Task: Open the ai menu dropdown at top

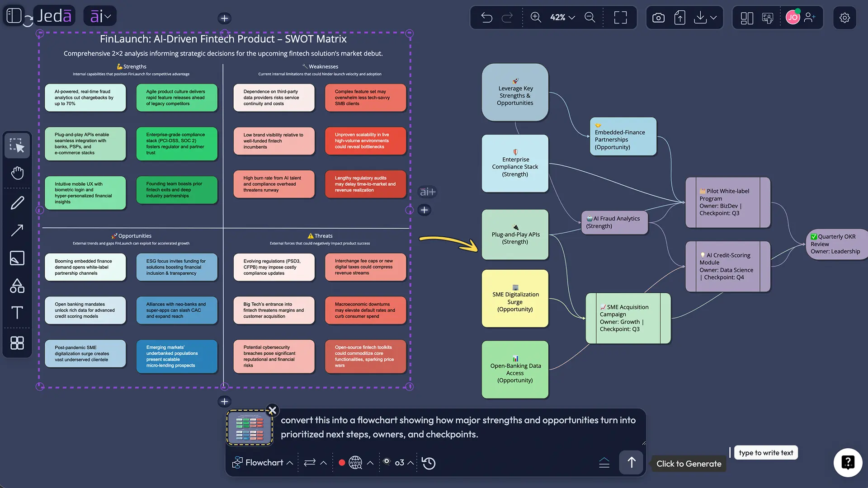Action: coord(100,16)
